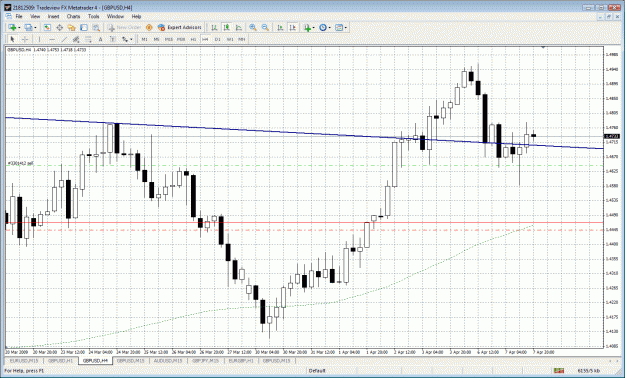625x378 pixels.
Task: Open the Window menu
Action: pyautogui.click(x=115, y=16)
